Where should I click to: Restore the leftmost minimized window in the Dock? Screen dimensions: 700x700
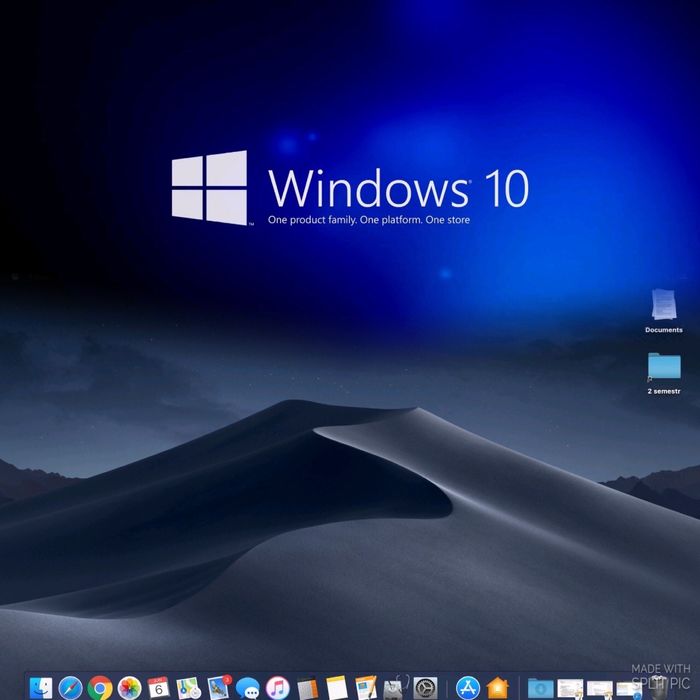pos(570,689)
